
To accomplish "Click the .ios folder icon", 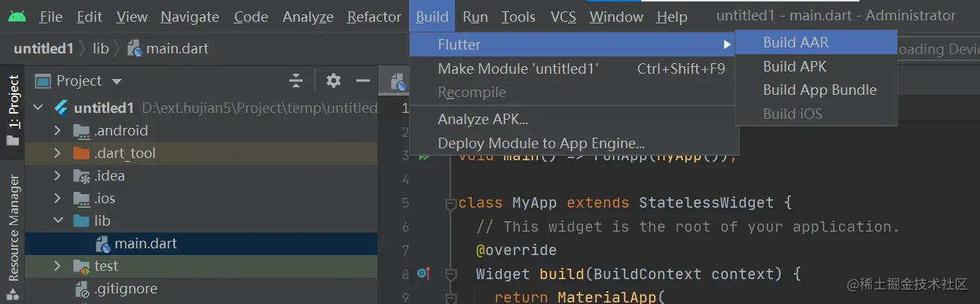I will click(81, 199).
